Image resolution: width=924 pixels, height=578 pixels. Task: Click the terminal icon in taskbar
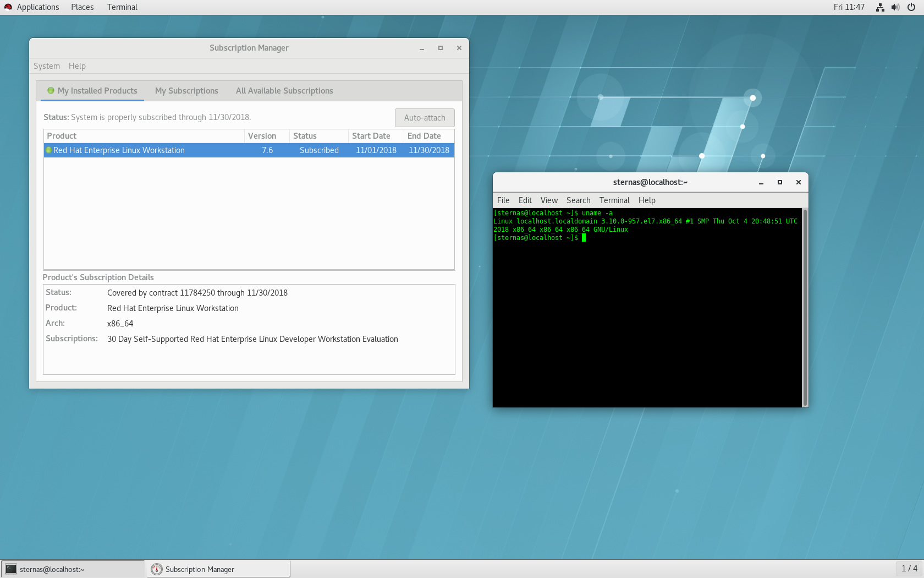click(11, 569)
